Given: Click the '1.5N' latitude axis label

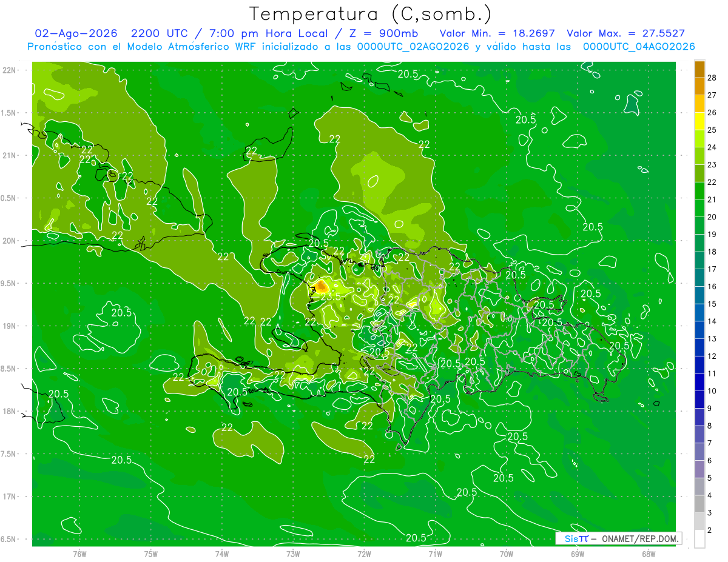Looking at the screenshot, I should tap(9, 113).
